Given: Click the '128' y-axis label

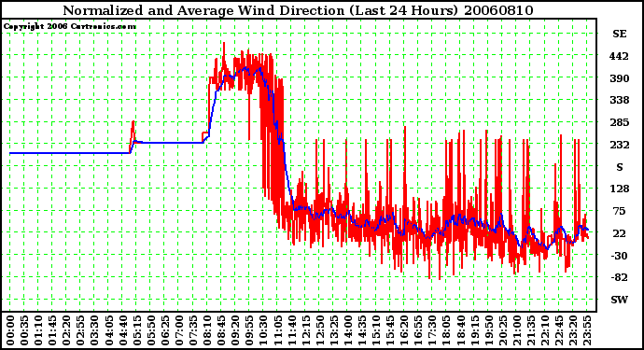Looking at the screenshot, I should tap(619, 189).
